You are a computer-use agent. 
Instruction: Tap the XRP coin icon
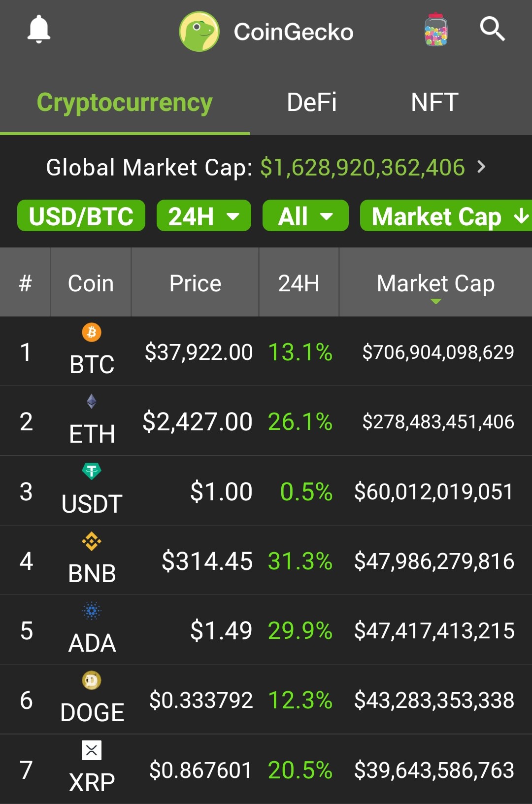point(92,750)
